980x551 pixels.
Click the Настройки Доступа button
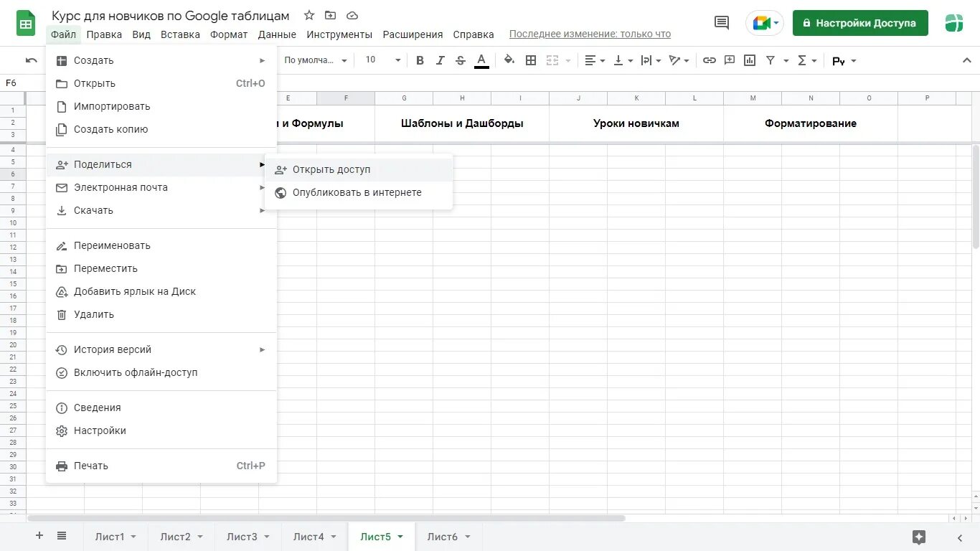pyautogui.click(x=860, y=23)
